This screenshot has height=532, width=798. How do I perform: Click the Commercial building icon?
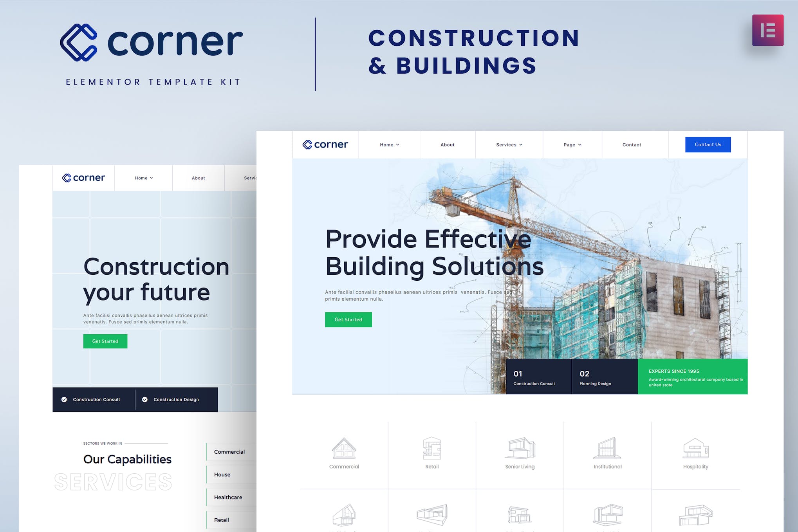coord(344,449)
